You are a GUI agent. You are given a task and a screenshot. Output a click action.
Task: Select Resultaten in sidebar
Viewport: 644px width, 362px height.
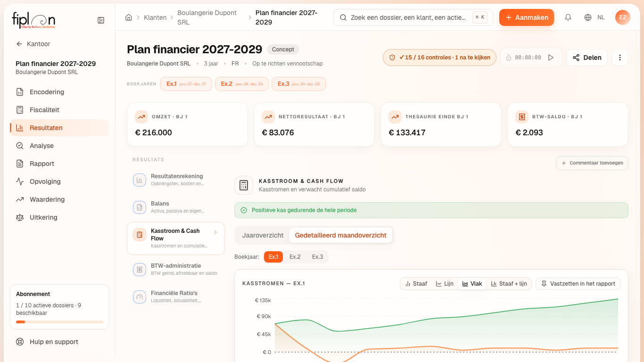[x=59, y=128]
